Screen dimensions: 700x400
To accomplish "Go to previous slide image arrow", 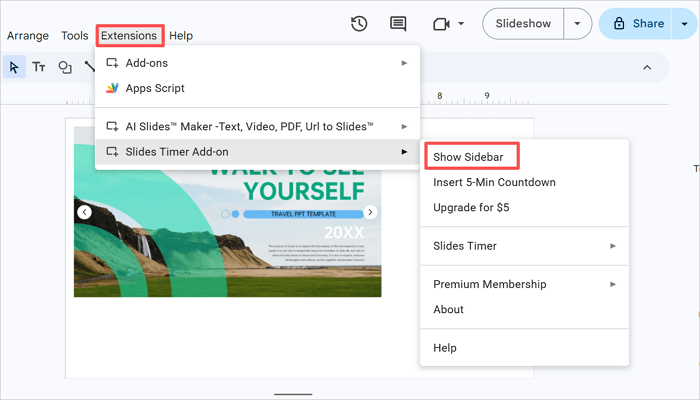I will 84,212.
